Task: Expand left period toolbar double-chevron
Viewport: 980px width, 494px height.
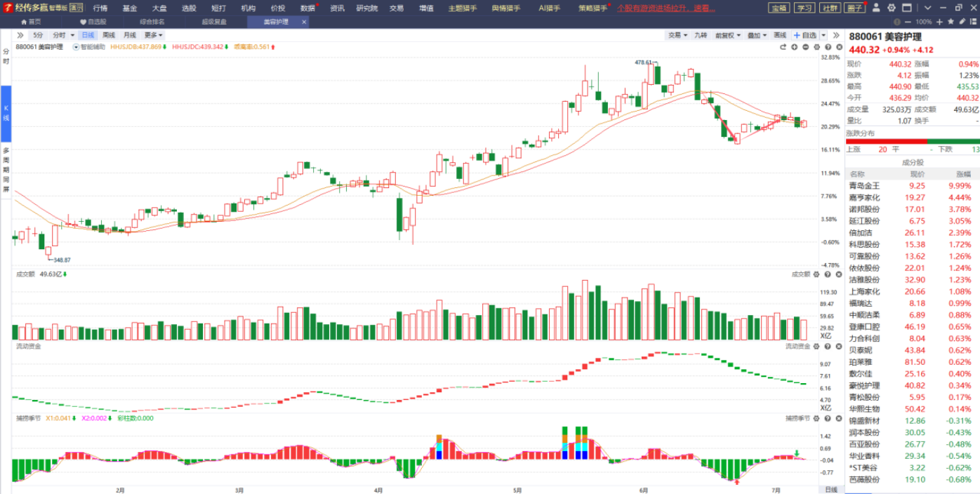Action: 20,35
